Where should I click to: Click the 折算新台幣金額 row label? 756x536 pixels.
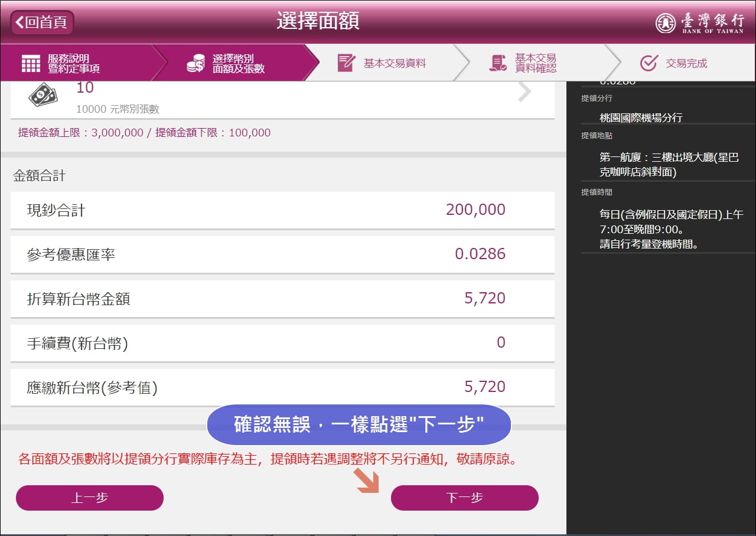[x=79, y=299]
